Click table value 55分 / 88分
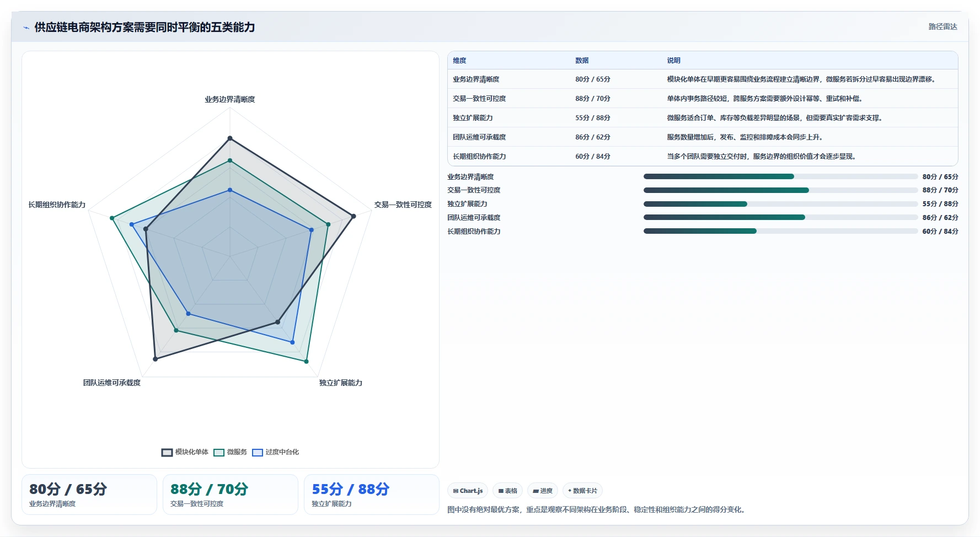Image resolution: width=980 pixels, height=537 pixels. point(593,118)
